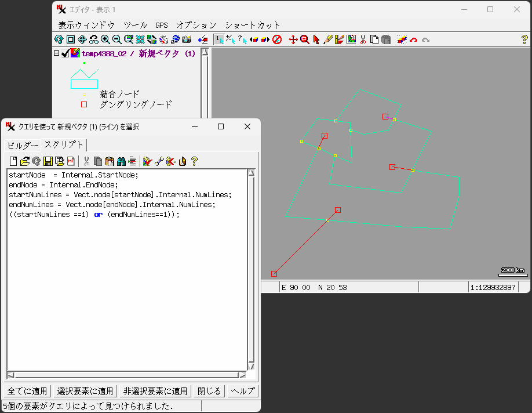Open script file with the folder icon
Viewport: 532px width, 413px height.
pos(25,161)
